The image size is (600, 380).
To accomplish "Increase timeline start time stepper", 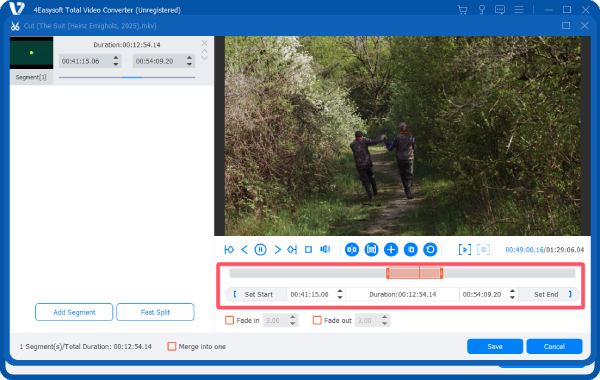I will (x=340, y=291).
